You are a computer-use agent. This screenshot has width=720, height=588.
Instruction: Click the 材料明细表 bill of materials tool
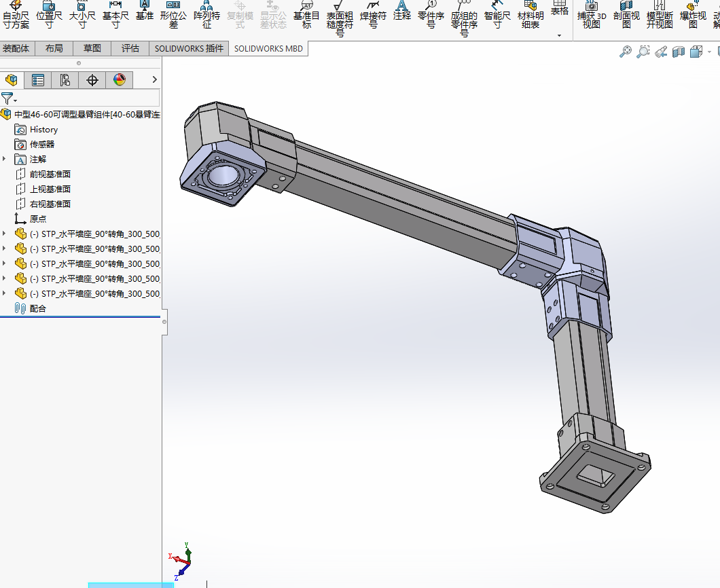pyautogui.click(x=530, y=15)
